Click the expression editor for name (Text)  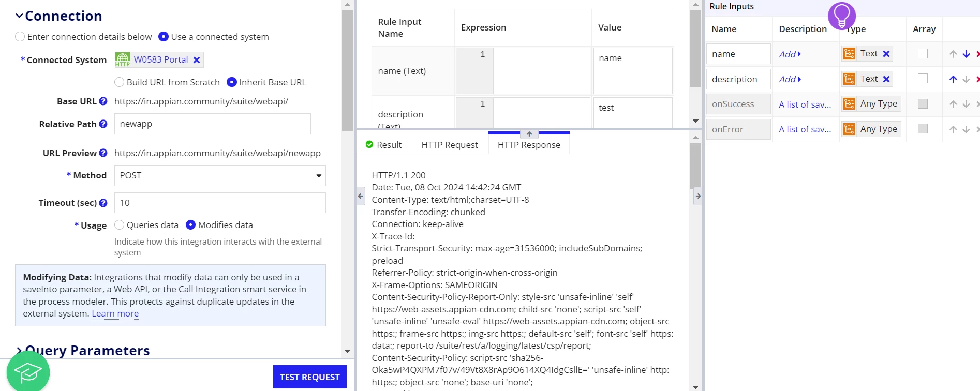pyautogui.click(x=541, y=71)
